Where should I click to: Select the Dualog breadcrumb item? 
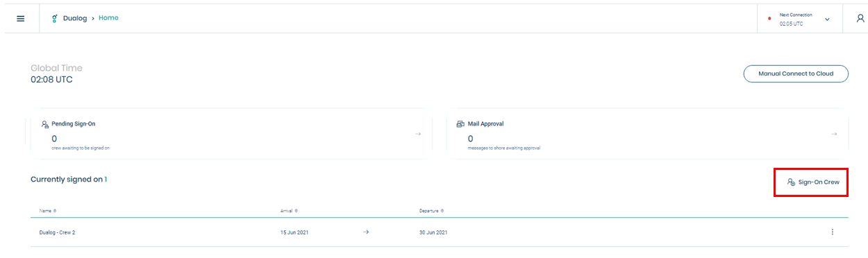(x=75, y=18)
